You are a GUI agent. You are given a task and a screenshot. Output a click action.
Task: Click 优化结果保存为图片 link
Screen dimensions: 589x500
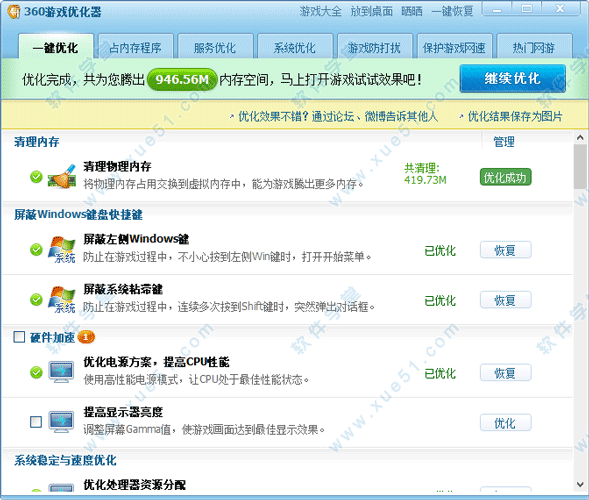click(515, 116)
